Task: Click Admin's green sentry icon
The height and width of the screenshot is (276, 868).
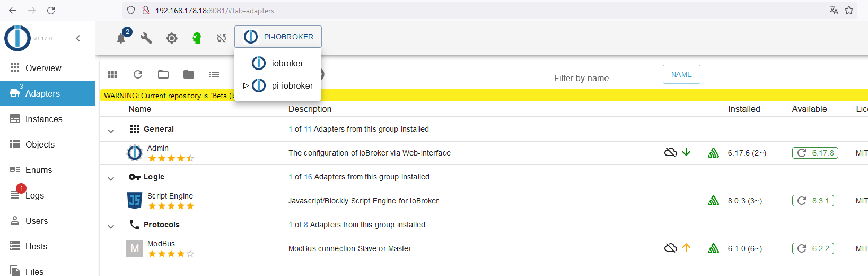Action: (x=713, y=153)
